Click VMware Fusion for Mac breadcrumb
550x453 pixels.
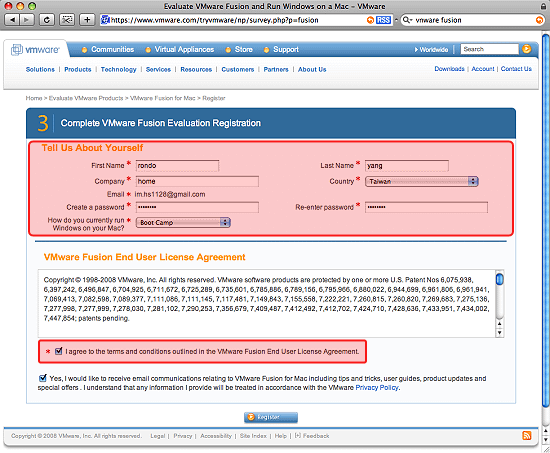coord(162,98)
